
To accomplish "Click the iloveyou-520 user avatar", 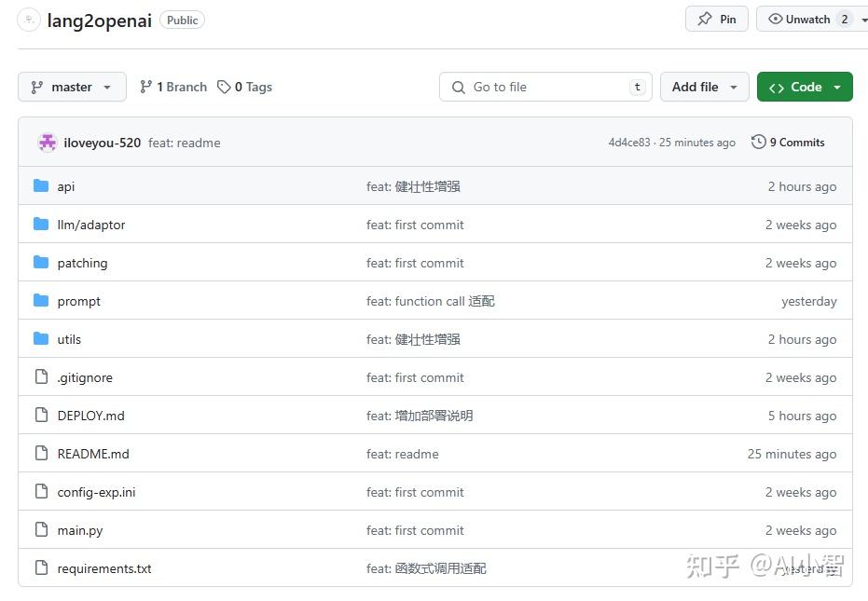I will coord(48,143).
